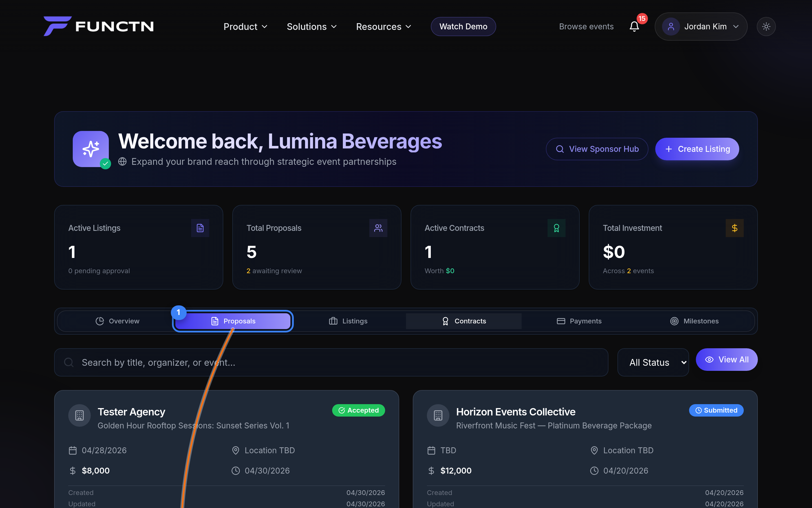Click the Active Listings stat label
The image size is (812, 508).
click(x=94, y=228)
